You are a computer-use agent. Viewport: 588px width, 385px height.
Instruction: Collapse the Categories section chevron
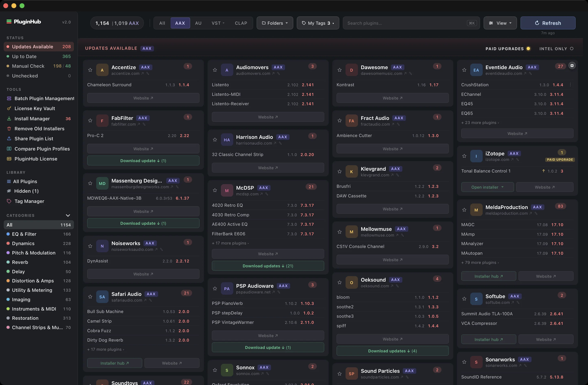[68, 215]
